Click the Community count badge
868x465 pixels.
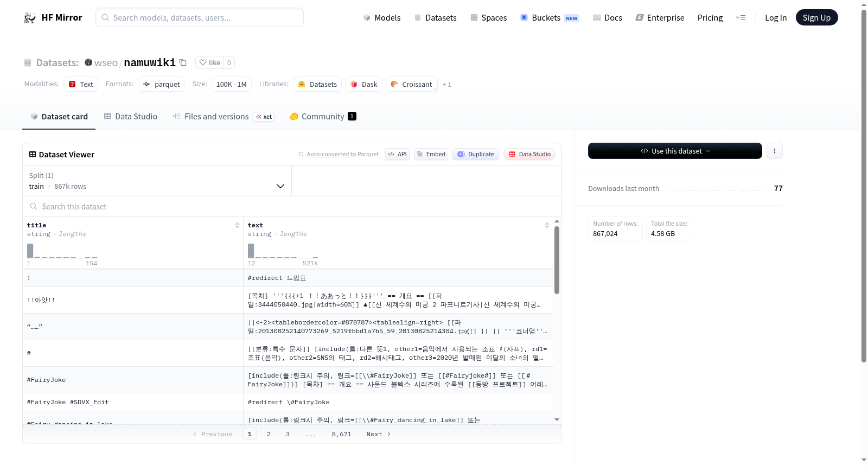[x=352, y=116]
